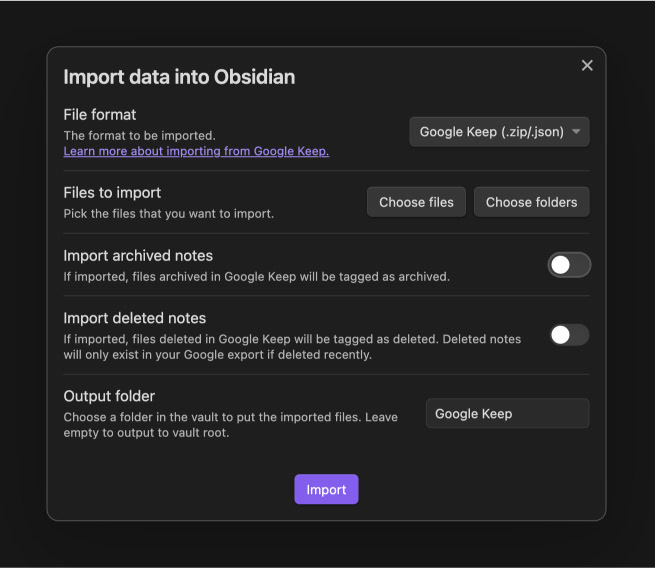Click the 'Files to import' label

pyautogui.click(x=112, y=193)
